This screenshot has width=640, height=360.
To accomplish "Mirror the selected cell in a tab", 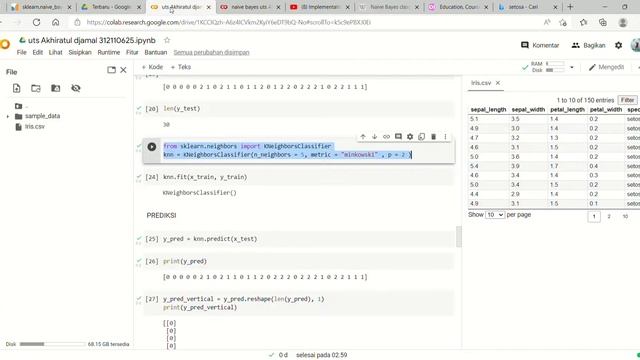I will pyautogui.click(x=422, y=137).
